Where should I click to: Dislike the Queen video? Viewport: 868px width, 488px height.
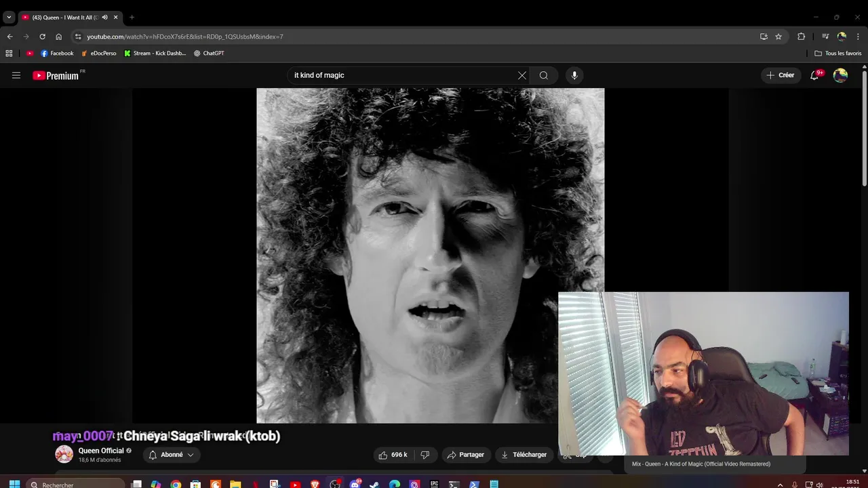pos(425,455)
